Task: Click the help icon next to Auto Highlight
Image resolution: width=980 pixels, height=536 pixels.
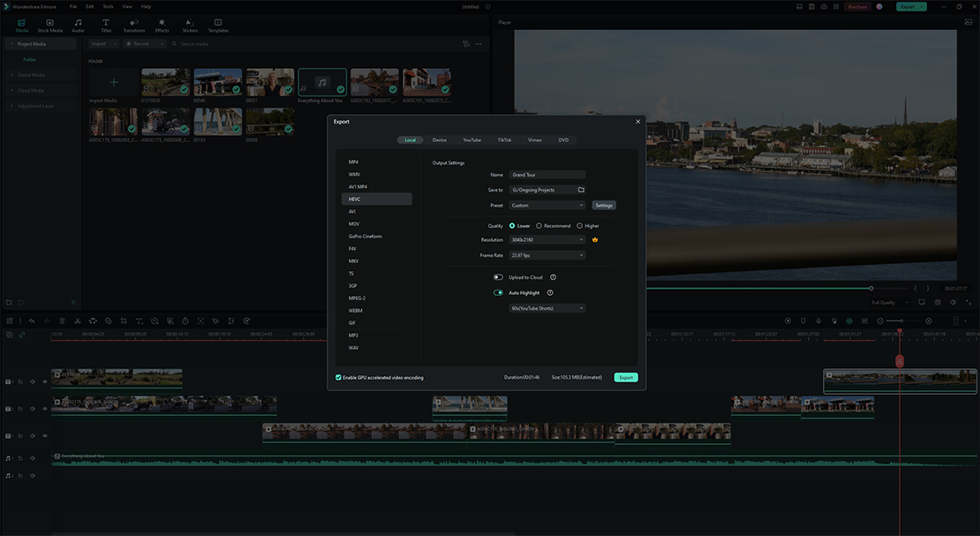Action: coord(550,292)
